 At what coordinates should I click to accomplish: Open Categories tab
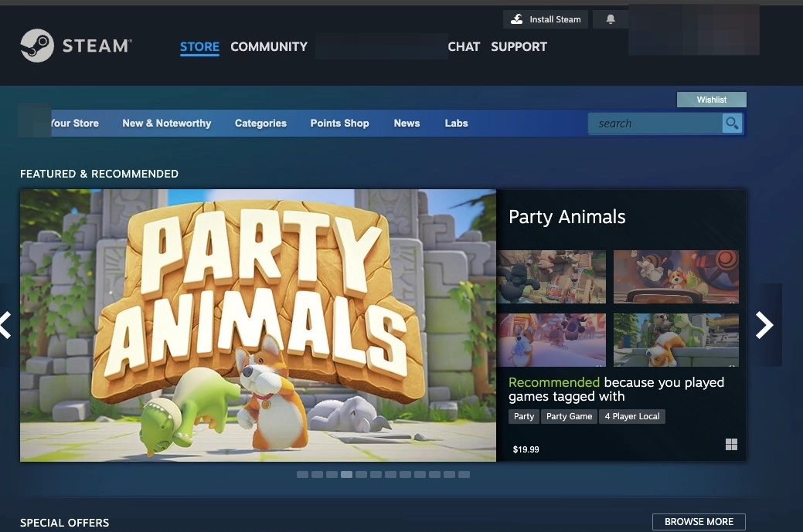pos(260,124)
